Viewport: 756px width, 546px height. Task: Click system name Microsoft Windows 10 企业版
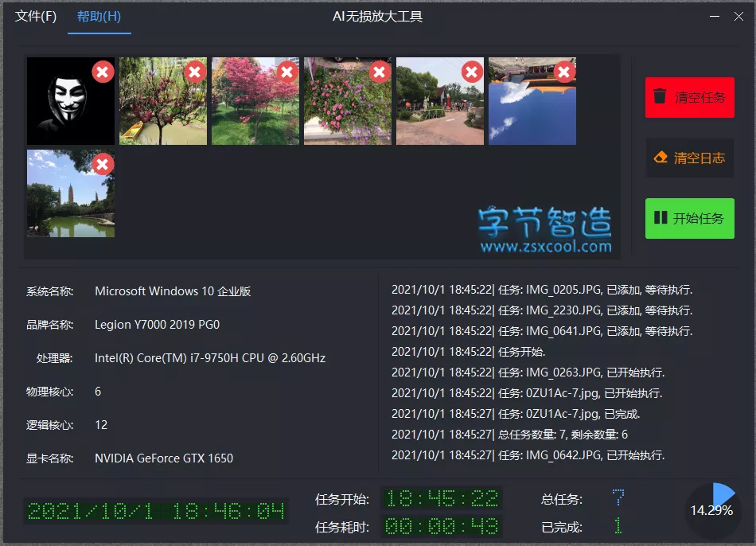(173, 291)
